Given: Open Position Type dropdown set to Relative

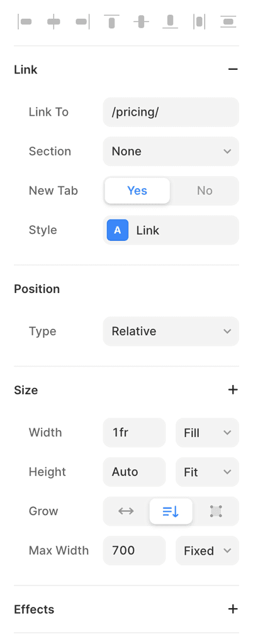Looking at the screenshot, I should (171, 331).
